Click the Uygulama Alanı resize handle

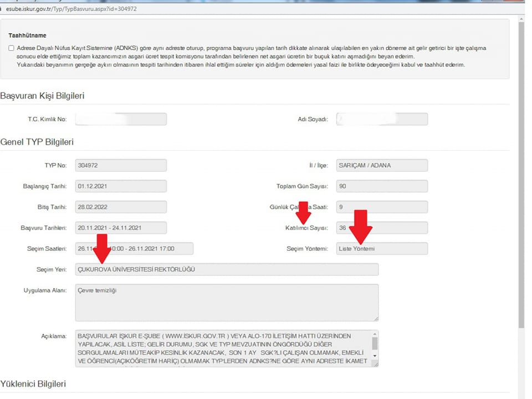[x=376, y=318]
